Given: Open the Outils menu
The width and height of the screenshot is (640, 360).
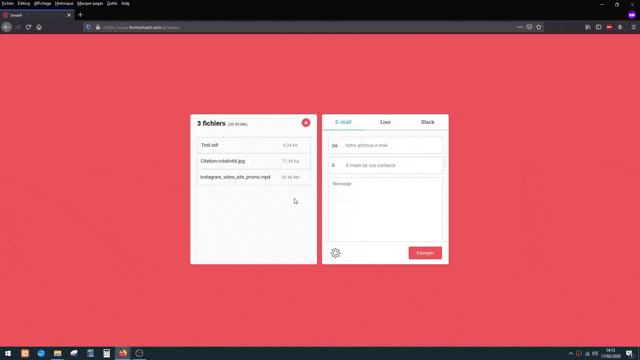Looking at the screenshot, I should point(112,3).
